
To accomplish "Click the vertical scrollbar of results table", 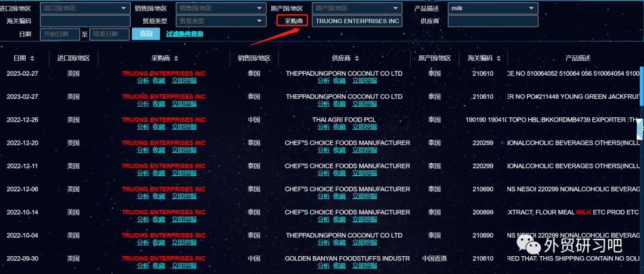I will tap(642, 87).
